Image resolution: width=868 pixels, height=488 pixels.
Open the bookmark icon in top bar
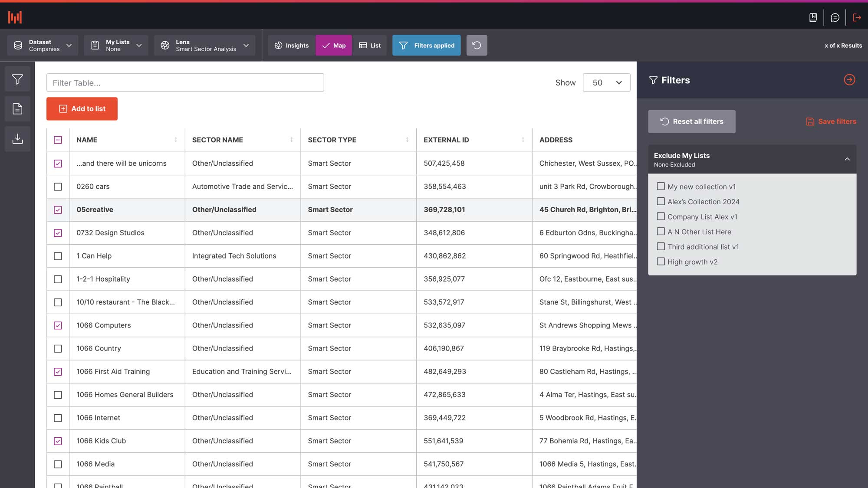click(813, 17)
